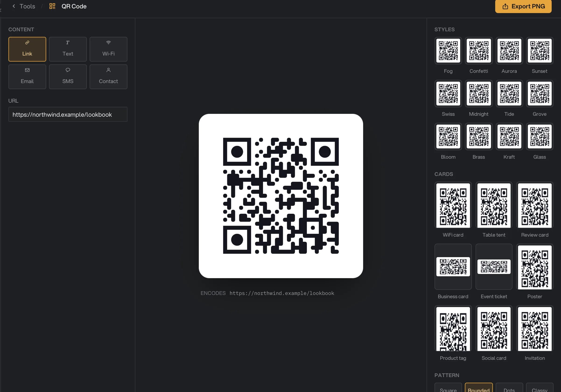This screenshot has height=392, width=561.
Task: Pick the Review card template
Action: [535, 205]
